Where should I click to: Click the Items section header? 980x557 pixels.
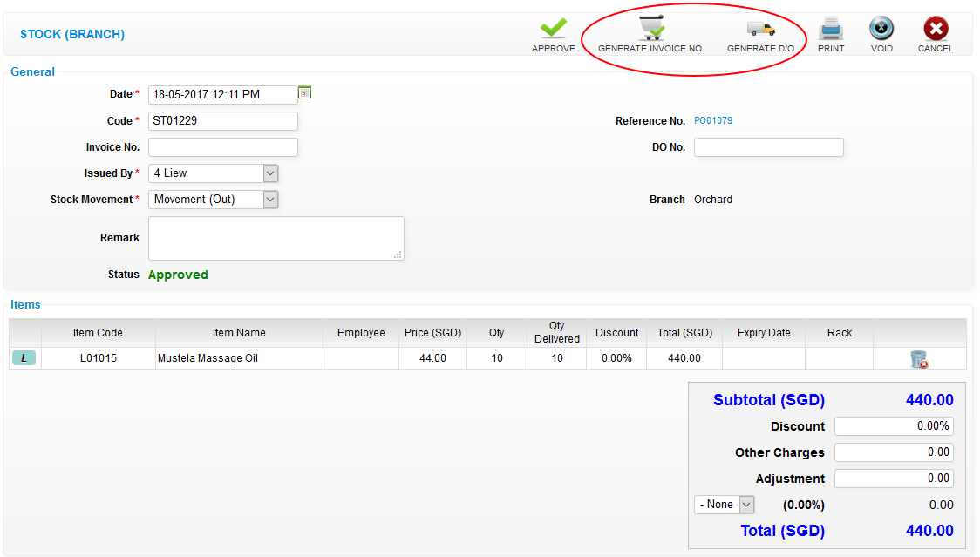click(25, 304)
